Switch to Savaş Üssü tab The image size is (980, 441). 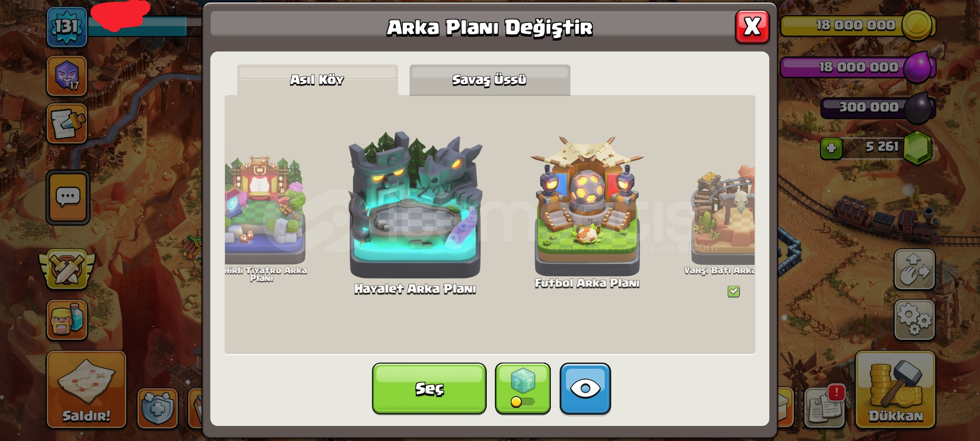pyautogui.click(x=490, y=80)
